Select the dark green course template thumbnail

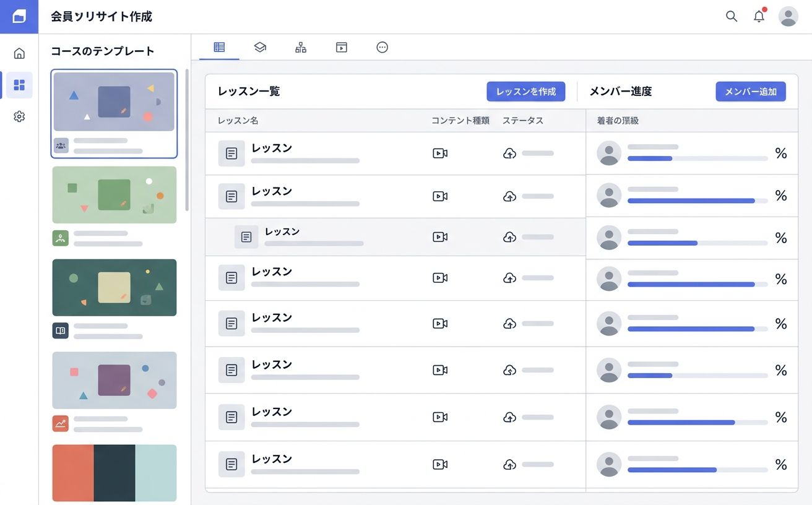(114, 288)
